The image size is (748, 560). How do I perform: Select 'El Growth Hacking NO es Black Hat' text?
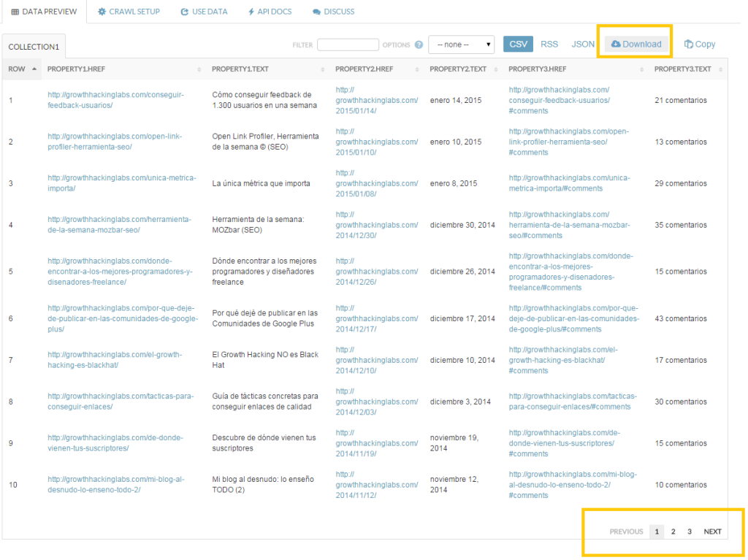pyautogui.click(x=265, y=360)
